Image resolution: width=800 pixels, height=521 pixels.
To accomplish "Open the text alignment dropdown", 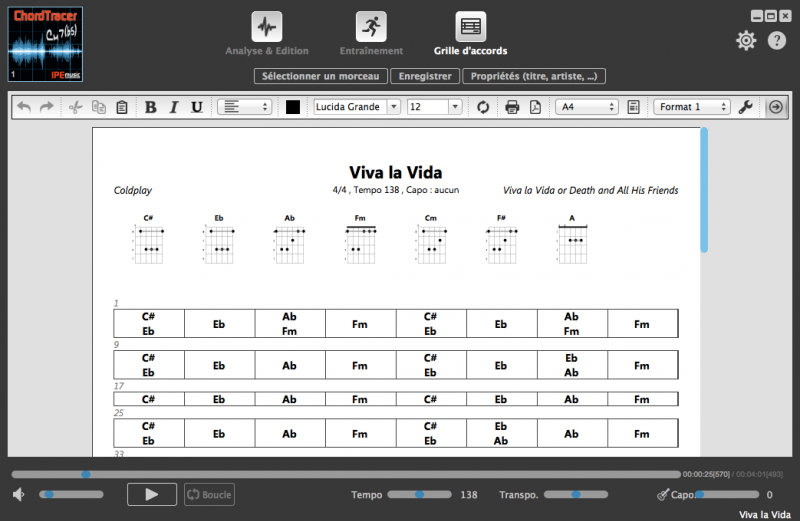I will pos(245,107).
